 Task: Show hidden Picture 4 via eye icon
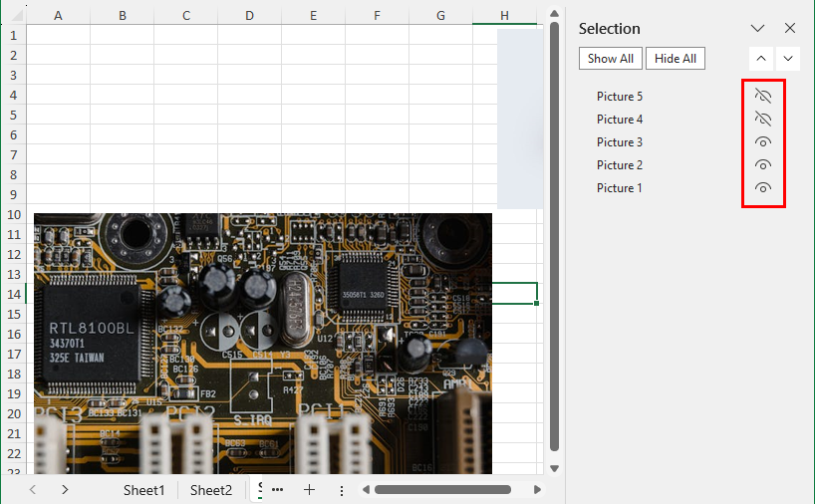(x=762, y=119)
